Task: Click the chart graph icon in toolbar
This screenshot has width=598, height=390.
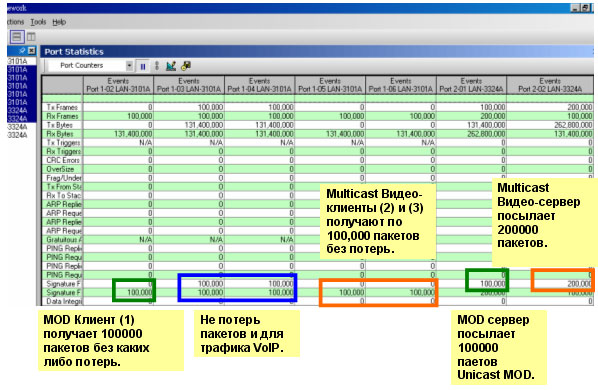Action: (171, 66)
